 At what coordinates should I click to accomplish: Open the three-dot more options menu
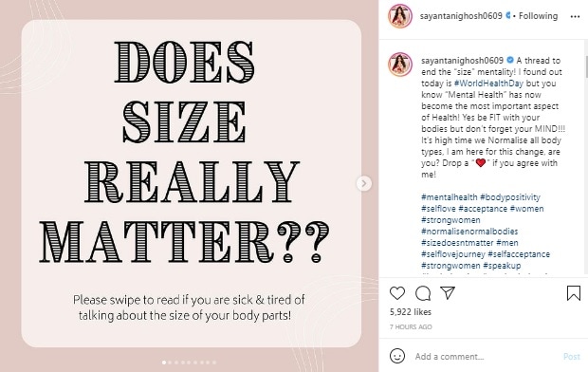pos(575,16)
